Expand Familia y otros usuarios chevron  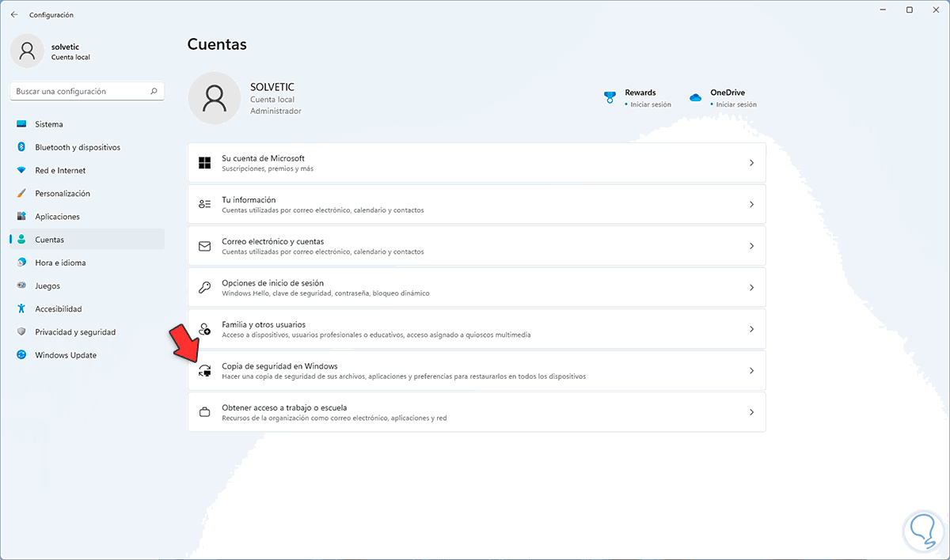[751, 329]
